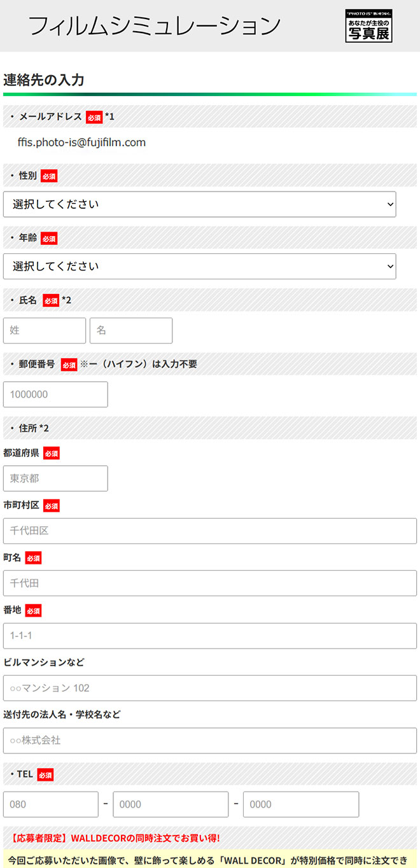
Task: Click the 必須 badge next to TEL
Action: click(x=45, y=775)
